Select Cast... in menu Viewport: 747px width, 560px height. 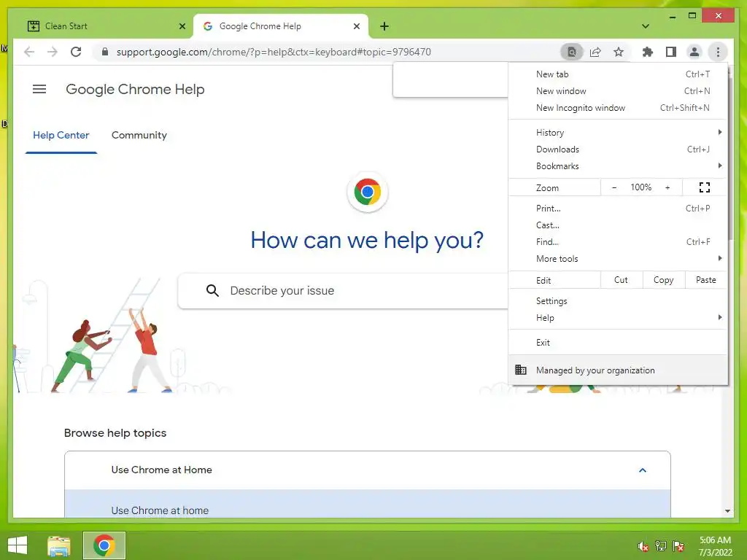pos(618,225)
